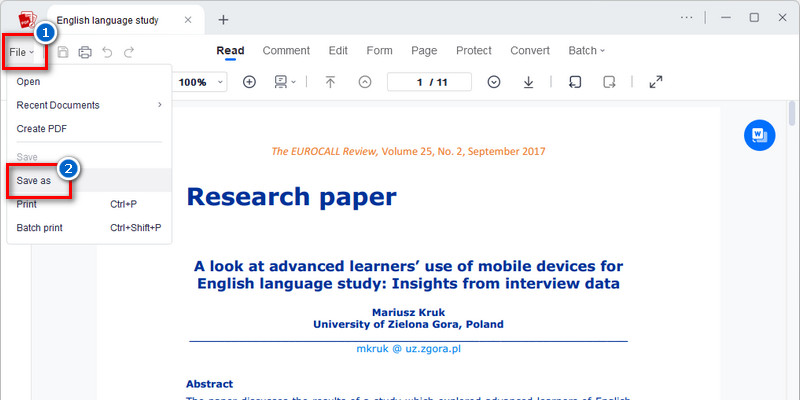The image size is (800, 400).
Task: Click the zoom in plus icon
Action: 249,82
